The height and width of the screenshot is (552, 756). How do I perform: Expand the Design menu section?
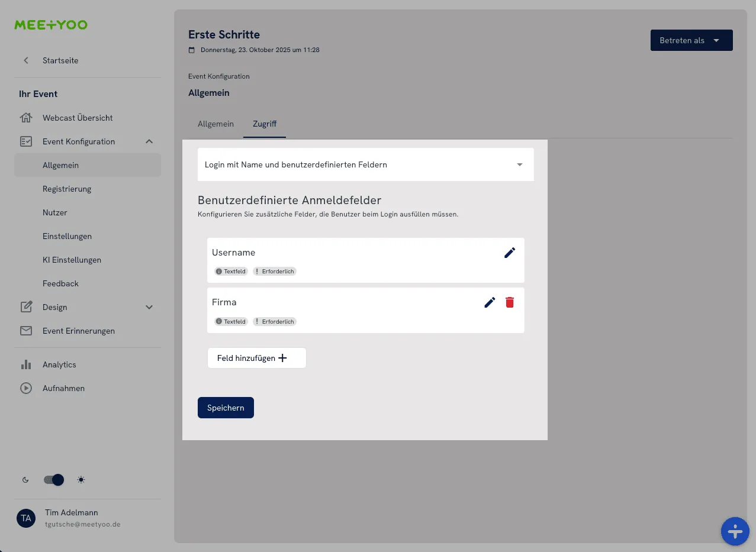(x=149, y=307)
